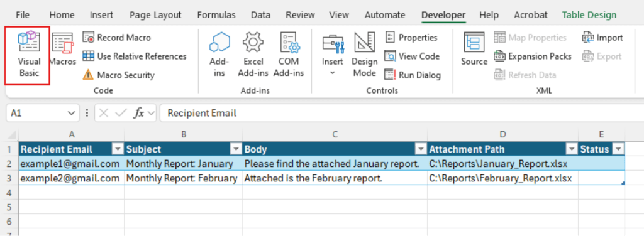Open XML Expansion Packs
The width and height of the screenshot is (644, 236).
(533, 56)
